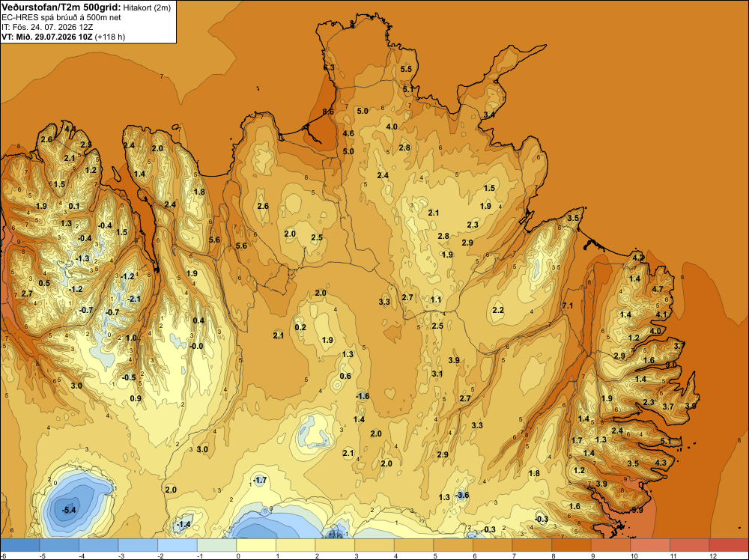
Task: Click the 9.0 temperature value
Action: pos(670,365)
